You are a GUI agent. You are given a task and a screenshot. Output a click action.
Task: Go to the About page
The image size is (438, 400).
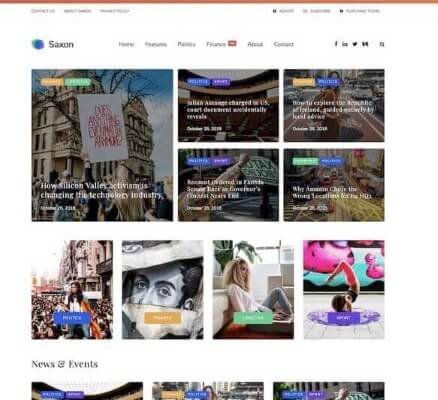[x=255, y=44]
